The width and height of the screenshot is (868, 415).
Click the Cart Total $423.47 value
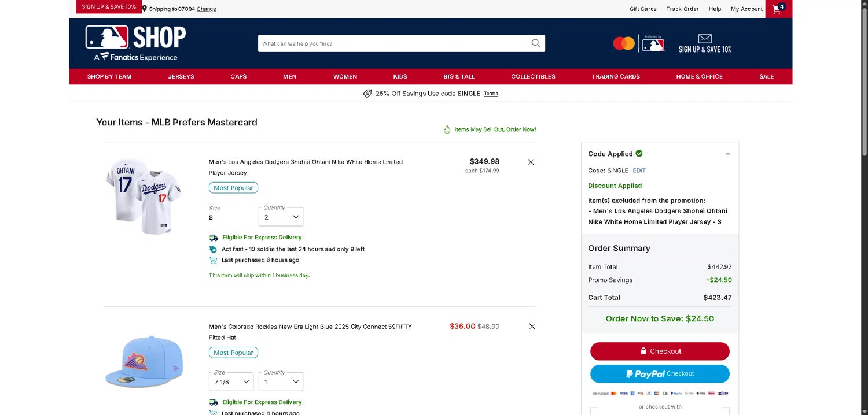coord(718,298)
